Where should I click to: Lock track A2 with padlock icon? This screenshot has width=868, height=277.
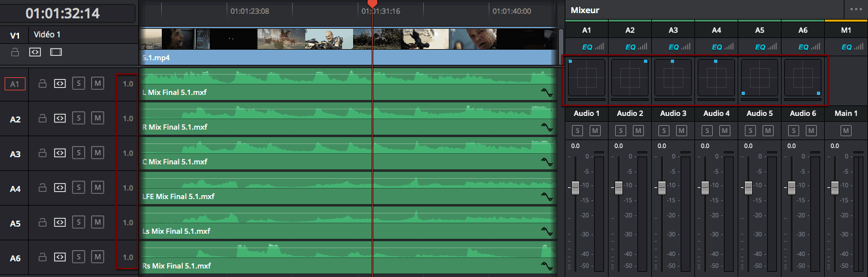click(43, 119)
